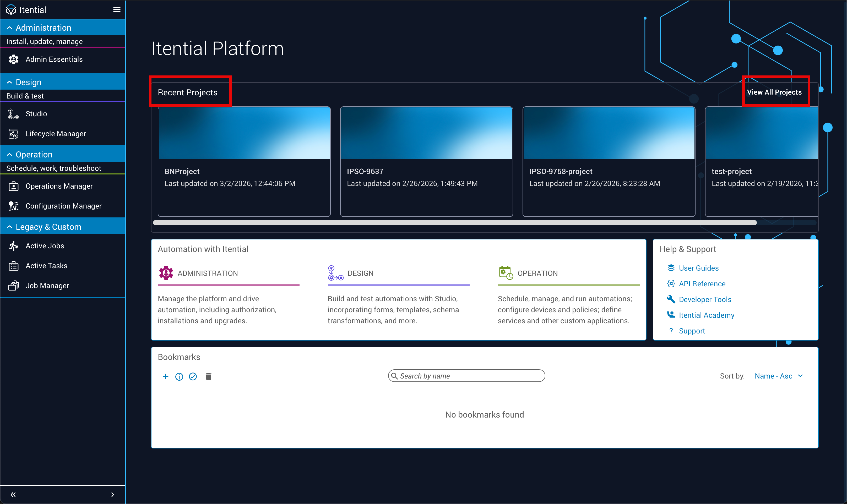Click the Lifecycle Manager icon

coord(14,134)
